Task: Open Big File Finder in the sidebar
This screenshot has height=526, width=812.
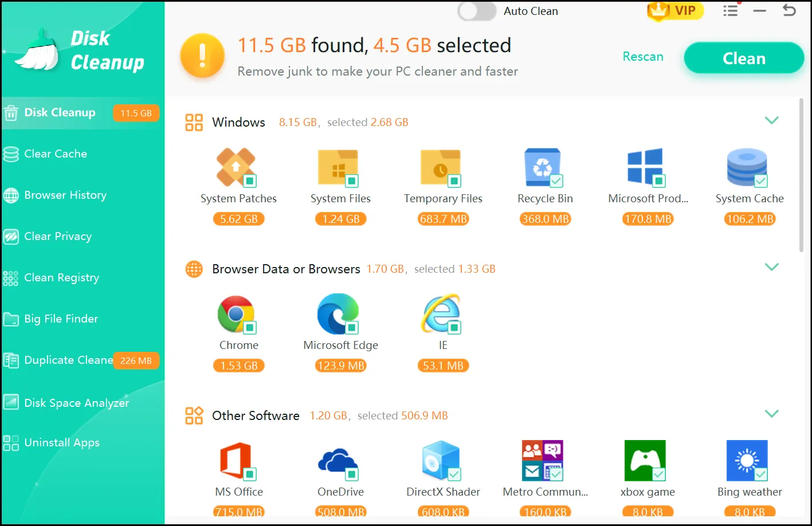Action: pos(83,319)
